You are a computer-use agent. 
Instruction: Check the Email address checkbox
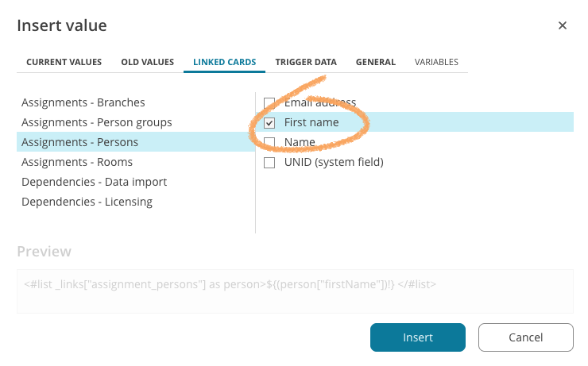(269, 103)
